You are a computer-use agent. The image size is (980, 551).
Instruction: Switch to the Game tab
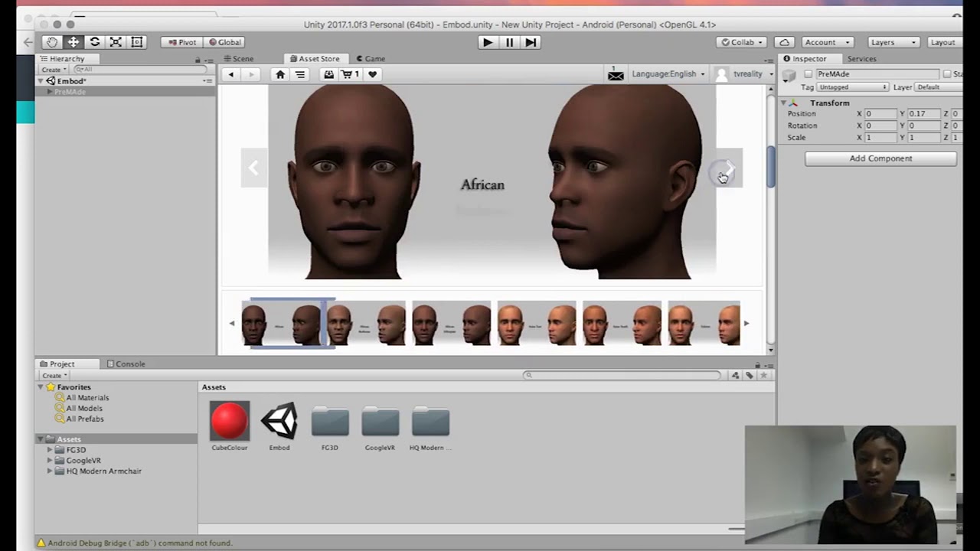371,58
